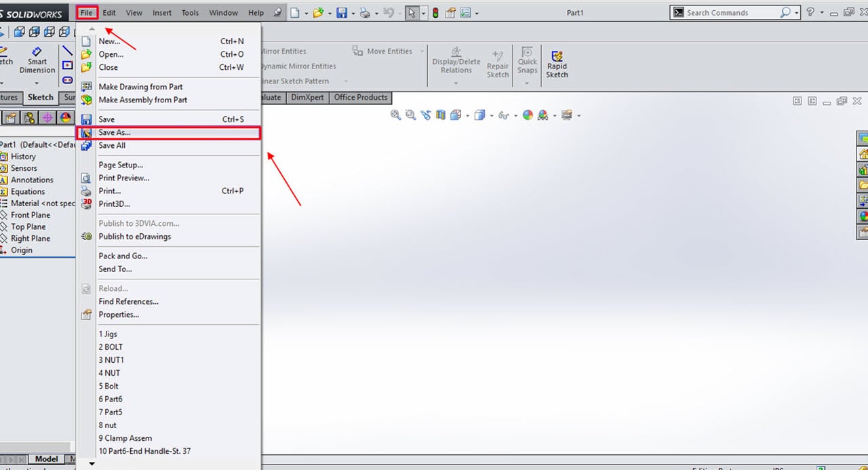Click the Smart Dimension tool
The image size is (868, 470).
click(x=37, y=61)
